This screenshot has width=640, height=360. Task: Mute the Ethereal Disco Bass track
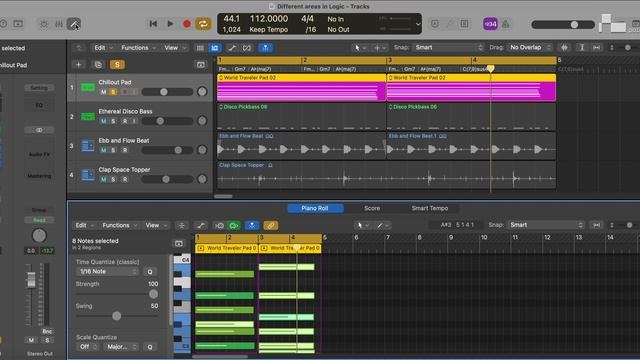103,121
